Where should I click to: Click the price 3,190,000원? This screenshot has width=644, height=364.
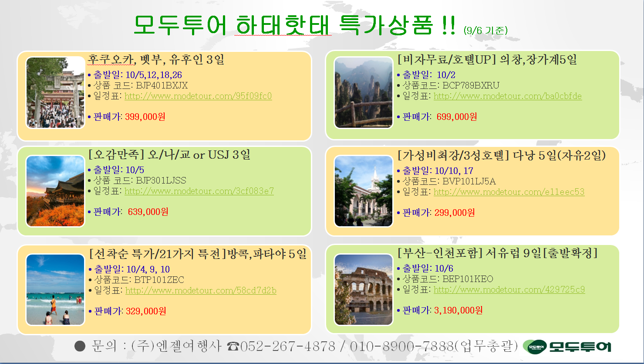coord(459,310)
